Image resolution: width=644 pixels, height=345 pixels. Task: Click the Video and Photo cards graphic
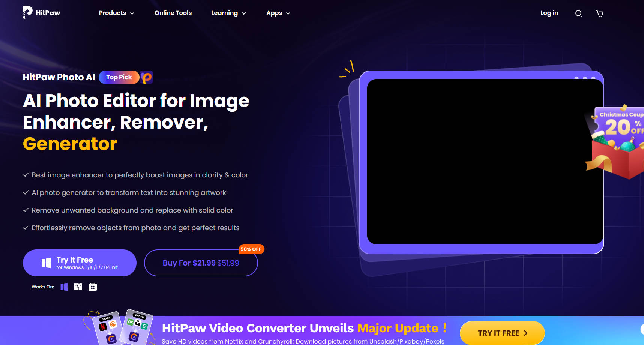click(x=119, y=327)
